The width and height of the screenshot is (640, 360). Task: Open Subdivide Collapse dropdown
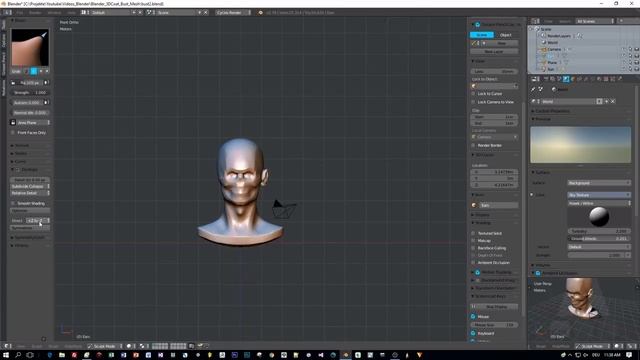click(x=30, y=187)
